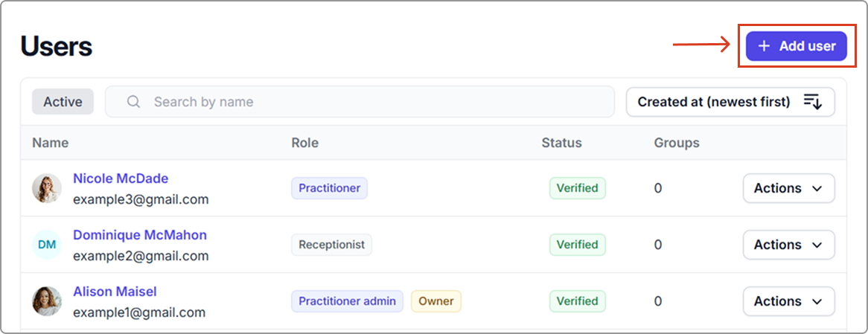The width and height of the screenshot is (868, 334).
Task: Click the Practitioner role badge
Action: [x=329, y=188]
